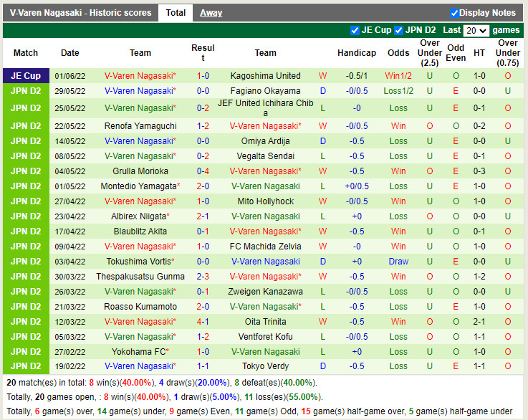
Task: Click Tokyo Verdy team name
Action: point(265,366)
